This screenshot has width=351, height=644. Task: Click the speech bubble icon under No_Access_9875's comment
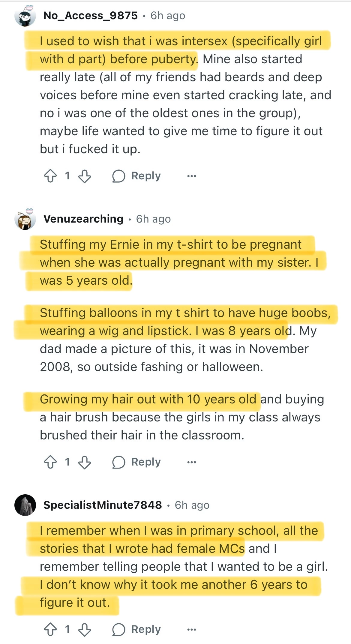pos(118,176)
